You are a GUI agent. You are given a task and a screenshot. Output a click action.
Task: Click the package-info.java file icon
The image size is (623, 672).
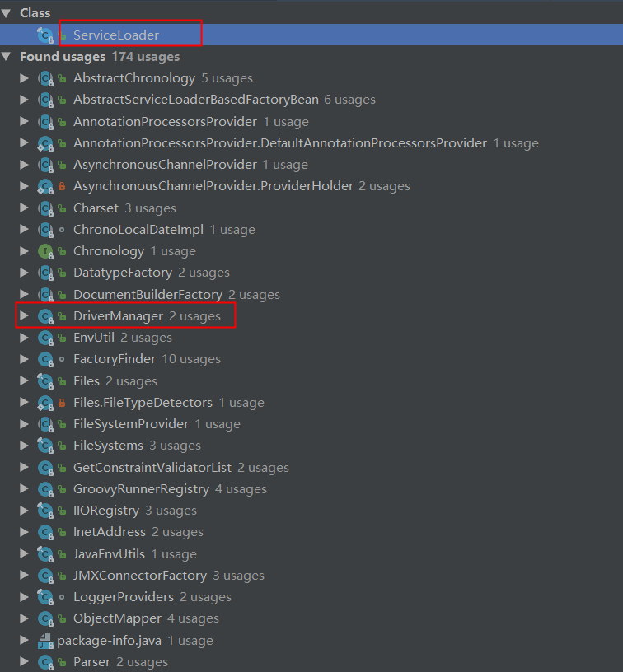(x=45, y=642)
